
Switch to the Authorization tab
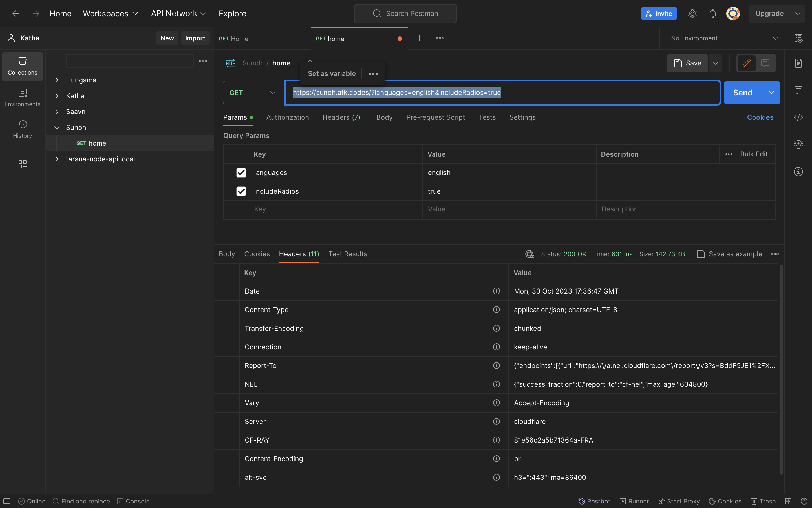288,117
